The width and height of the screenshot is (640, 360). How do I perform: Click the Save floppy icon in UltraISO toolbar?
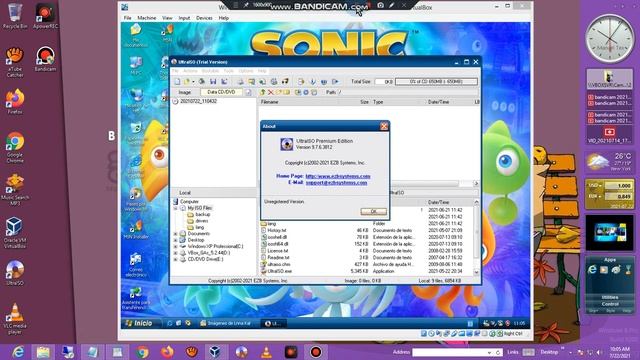[213, 82]
